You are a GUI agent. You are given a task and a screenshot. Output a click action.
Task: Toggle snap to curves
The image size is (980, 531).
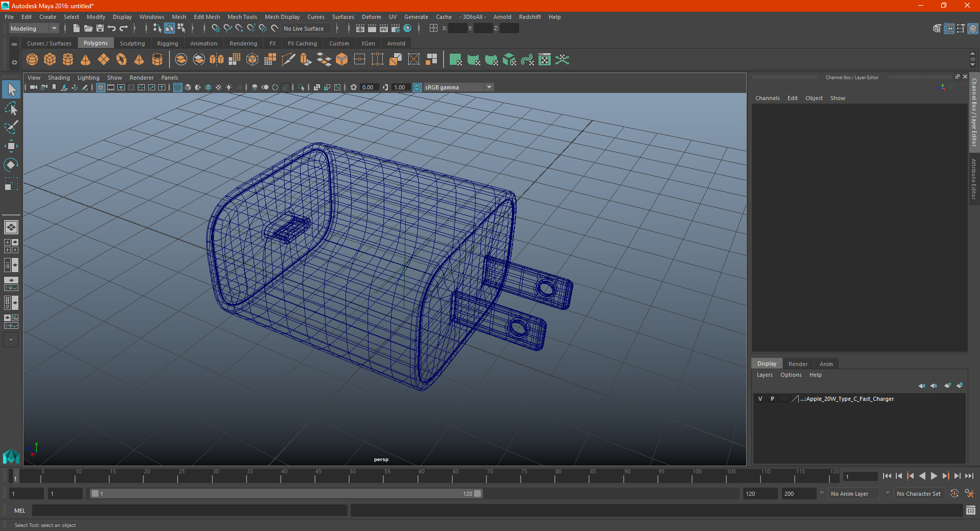coord(228,29)
